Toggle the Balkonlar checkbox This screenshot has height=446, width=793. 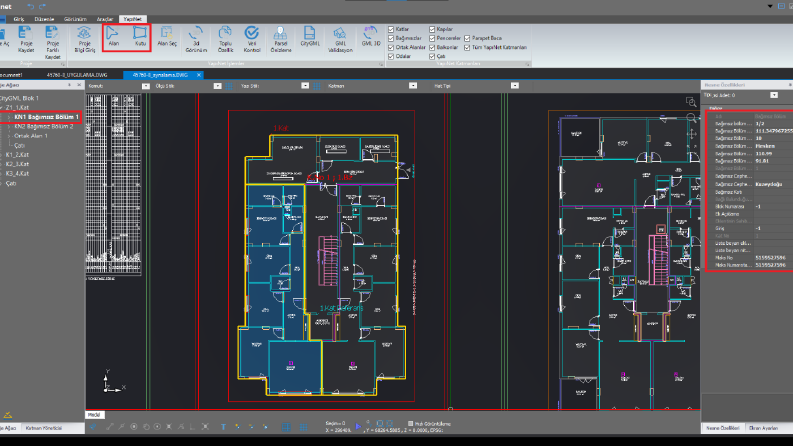432,48
